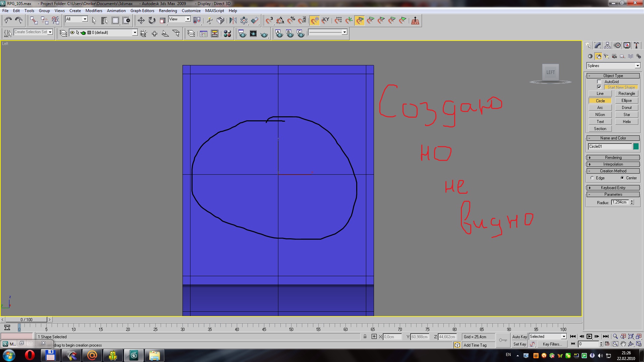Click the Rectangle shape button
644x362 pixels.
tap(627, 94)
